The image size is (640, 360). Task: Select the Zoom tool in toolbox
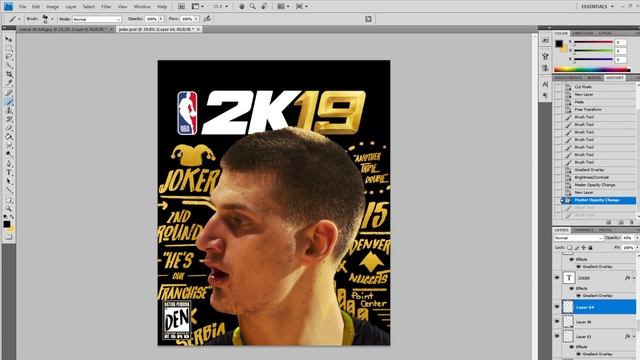click(9, 209)
